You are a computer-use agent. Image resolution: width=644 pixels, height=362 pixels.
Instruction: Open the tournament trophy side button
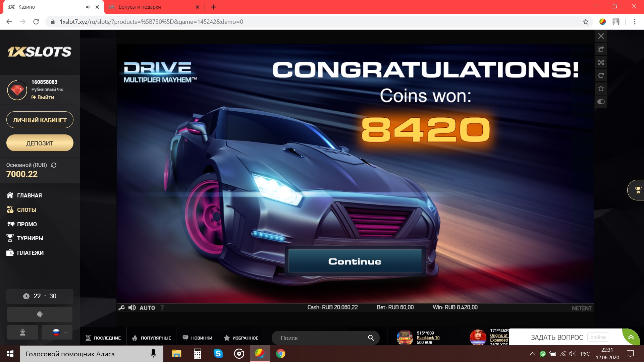638,190
